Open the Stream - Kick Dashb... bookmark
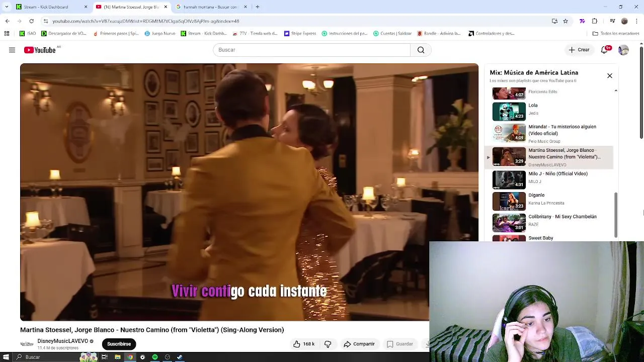This screenshot has width=644, height=362. click(204, 34)
